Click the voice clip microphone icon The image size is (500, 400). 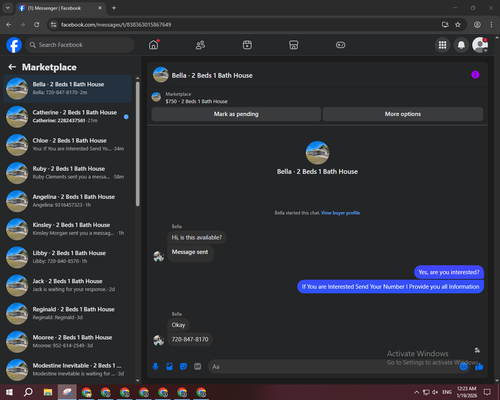[155, 367]
